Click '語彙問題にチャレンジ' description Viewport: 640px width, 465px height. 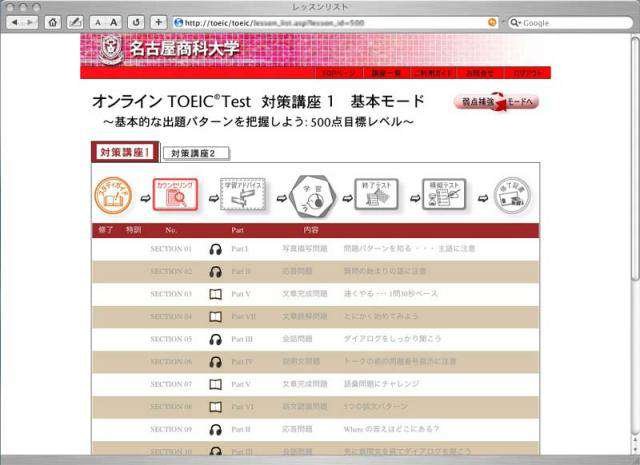381,384
